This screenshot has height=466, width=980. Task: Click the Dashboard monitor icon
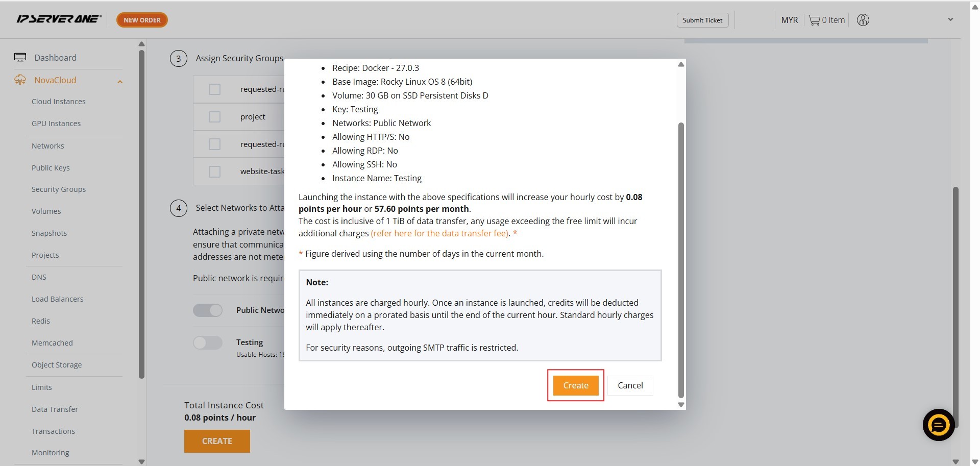[x=20, y=57]
